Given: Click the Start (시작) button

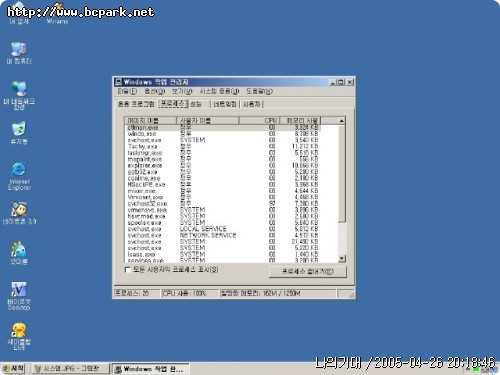Looking at the screenshot, I should tap(13, 369).
